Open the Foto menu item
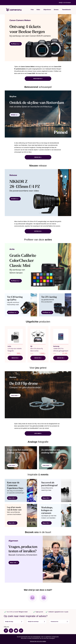76x644 pixels. pos(32,9)
